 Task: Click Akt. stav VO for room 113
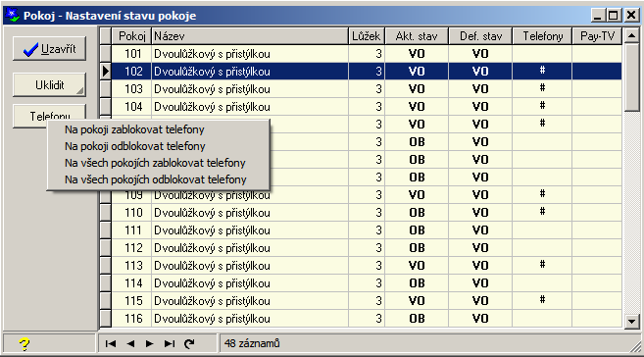pos(417,266)
